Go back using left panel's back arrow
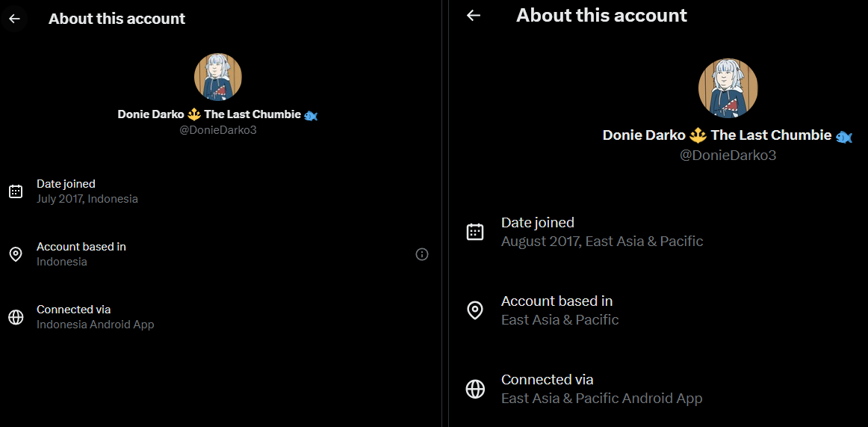Image resolution: width=868 pixels, height=427 pixels. coord(14,19)
